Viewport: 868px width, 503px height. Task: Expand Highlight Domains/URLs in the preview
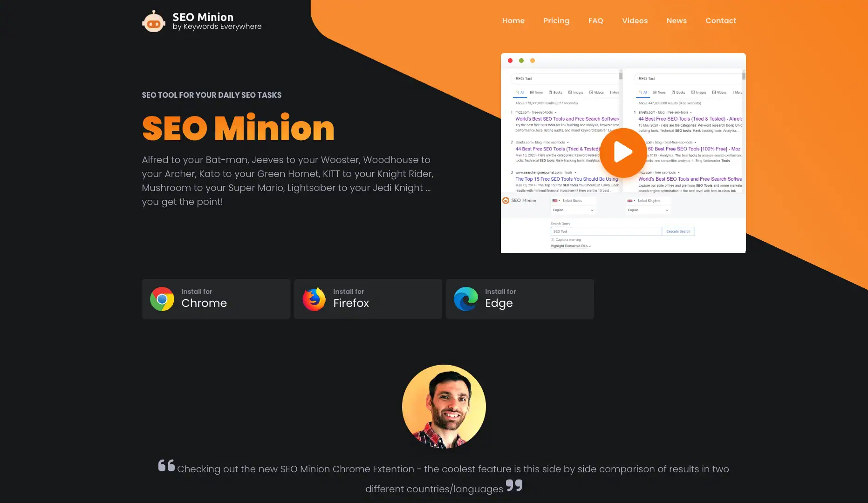click(571, 246)
